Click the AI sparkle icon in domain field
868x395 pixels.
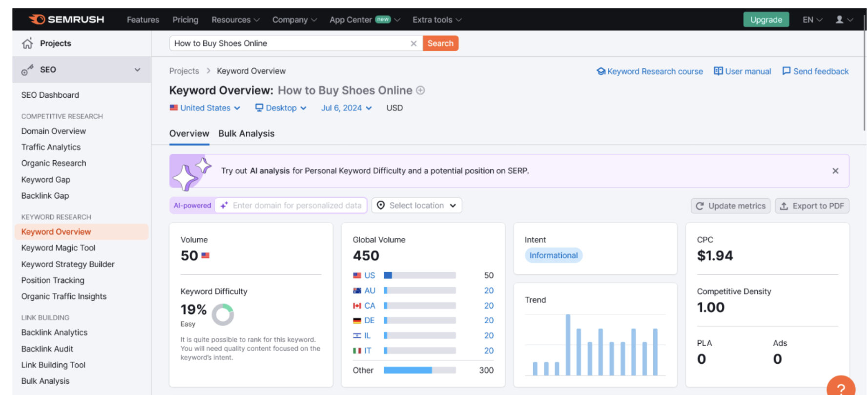click(224, 206)
